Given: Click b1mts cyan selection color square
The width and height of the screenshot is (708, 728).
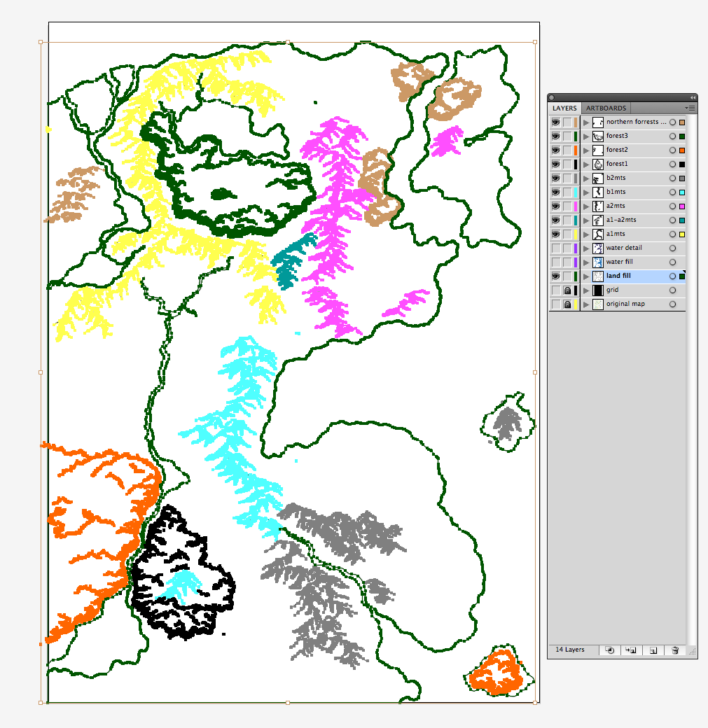Looking at the screenshot, I should (x=682, y=192).
